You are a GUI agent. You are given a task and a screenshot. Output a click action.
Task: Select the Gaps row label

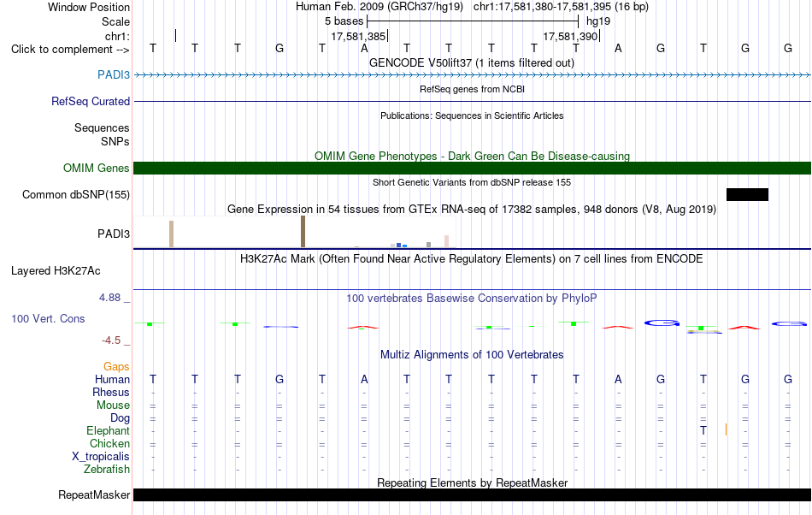[x=116, y=366]
